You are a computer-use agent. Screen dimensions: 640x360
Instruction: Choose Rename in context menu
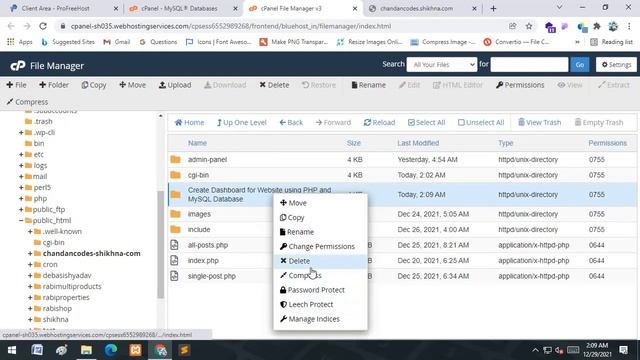click(x=320, y=232)
